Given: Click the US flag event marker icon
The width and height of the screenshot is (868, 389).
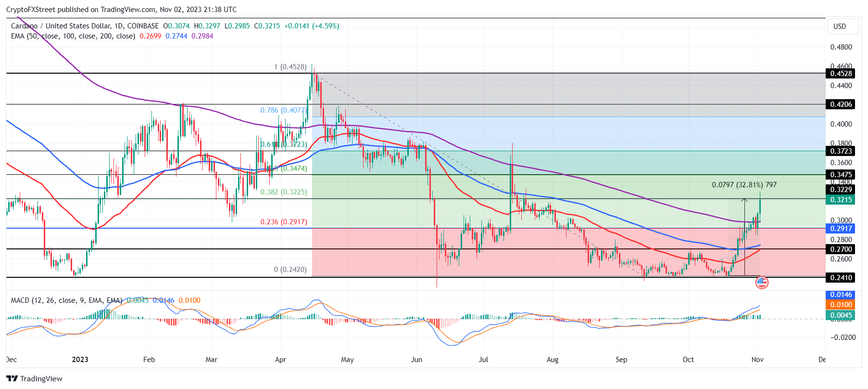Looking at the screenshot, I should tap(762, 283).
